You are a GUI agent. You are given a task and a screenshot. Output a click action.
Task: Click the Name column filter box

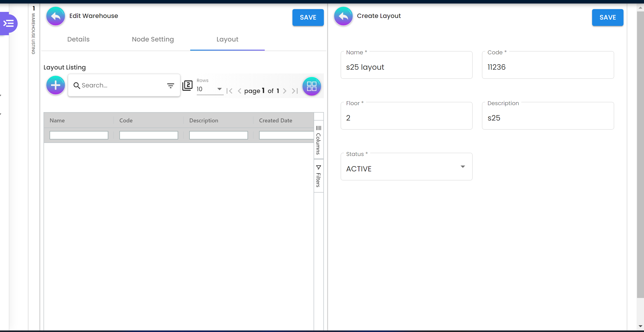(x=79, y=135)
